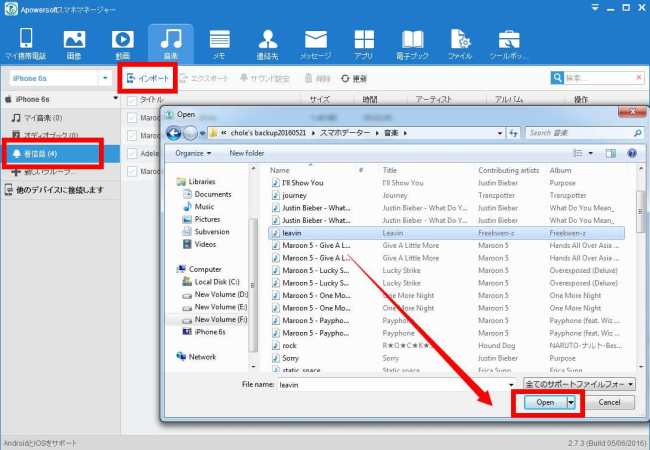Select Libraries in navigation pane
The width and height of the screenshot is (650, 450).
click(196, 181)
